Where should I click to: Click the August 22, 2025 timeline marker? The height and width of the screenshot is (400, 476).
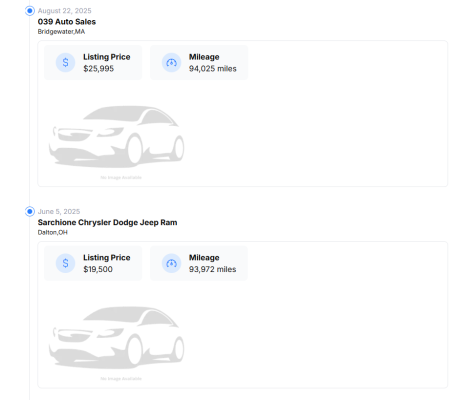(30, 11)
